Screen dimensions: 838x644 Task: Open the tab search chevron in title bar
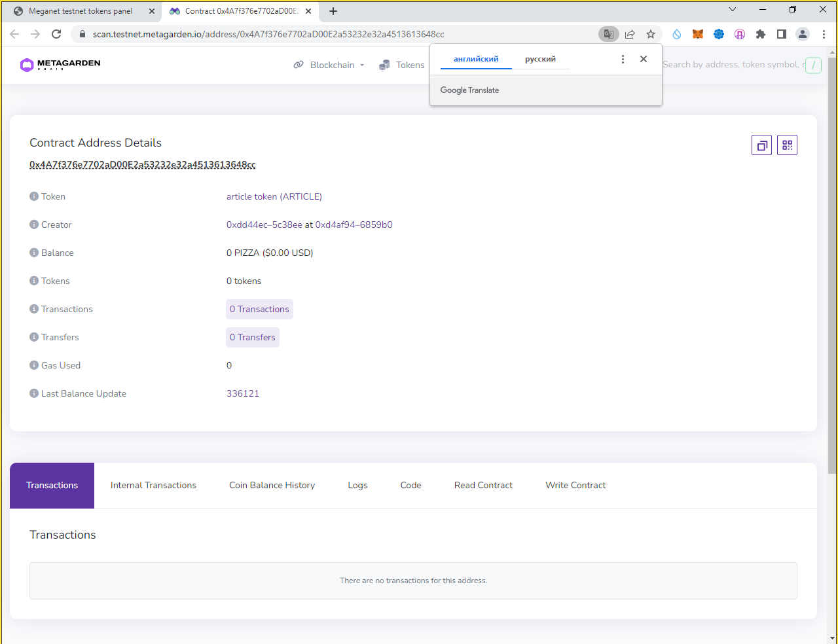(x=733, y=10)
